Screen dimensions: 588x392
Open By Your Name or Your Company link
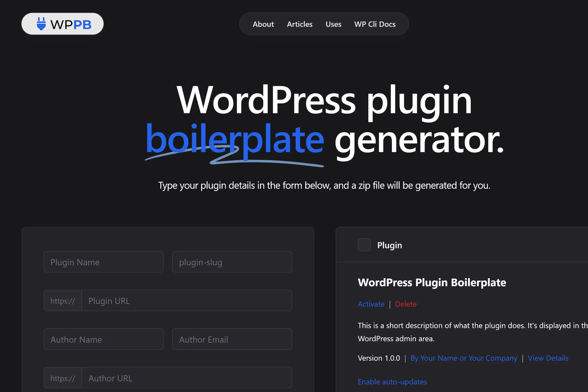[464, 358]
